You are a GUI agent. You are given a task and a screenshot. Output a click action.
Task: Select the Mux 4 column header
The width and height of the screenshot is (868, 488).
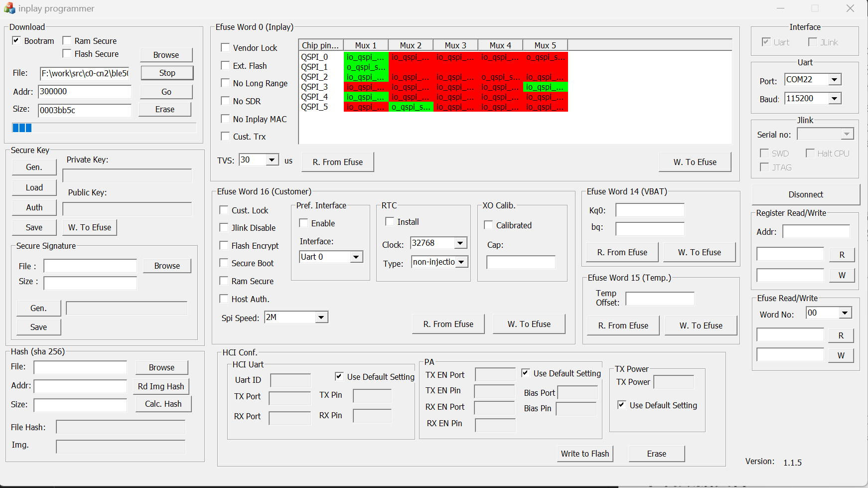(500, 45)
